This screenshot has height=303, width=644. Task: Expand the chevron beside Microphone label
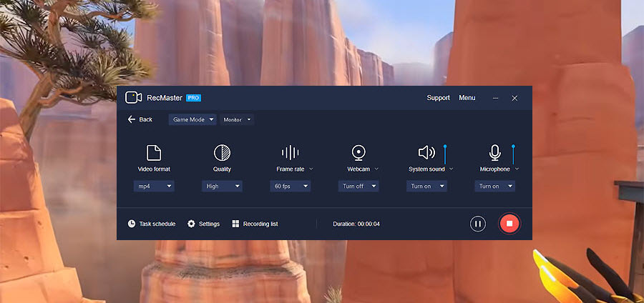tap(517, 169)
